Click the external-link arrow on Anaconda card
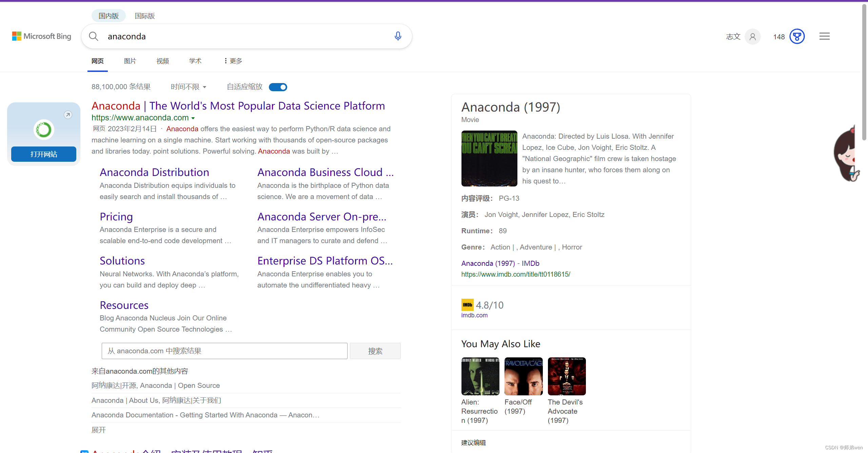 68,115
